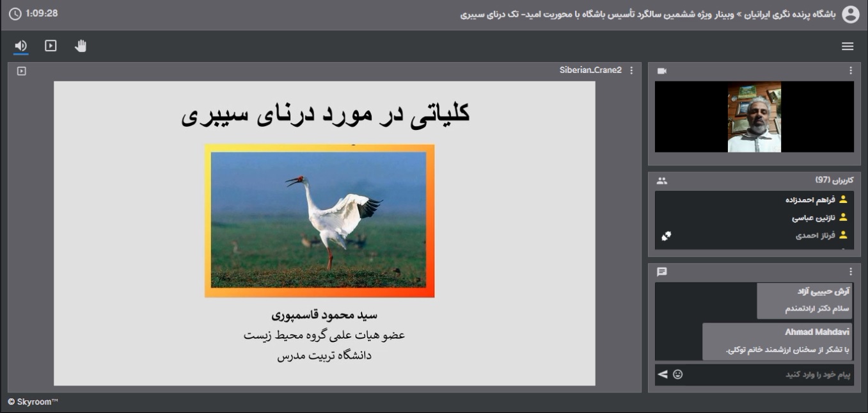This screenshot has height=413, width=868.
Task: Open the media playback icon in the top toolbar
Action: pyautogui.click(x=51, y=45)
